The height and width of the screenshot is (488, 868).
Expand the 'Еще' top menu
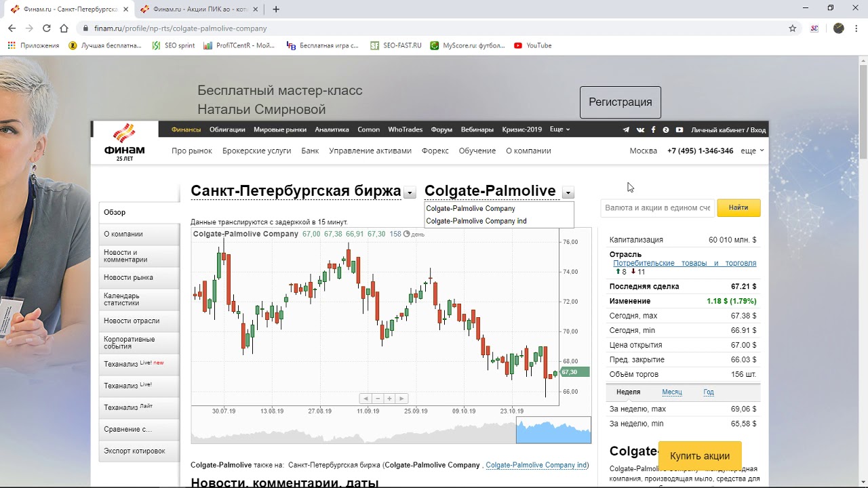click(x=559, y=129)
